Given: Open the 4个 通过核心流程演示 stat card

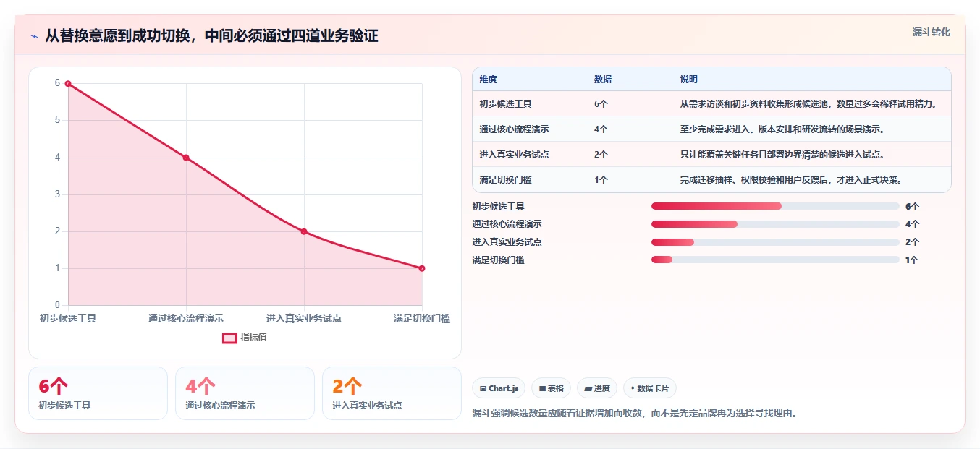Looking at the screenshot, I should (245, 393).
